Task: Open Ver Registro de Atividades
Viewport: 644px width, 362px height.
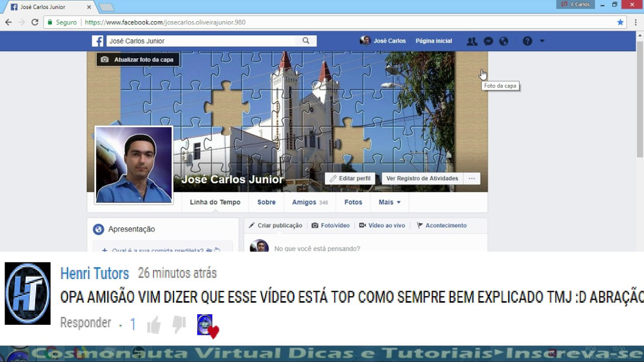Action: (422, 178)
